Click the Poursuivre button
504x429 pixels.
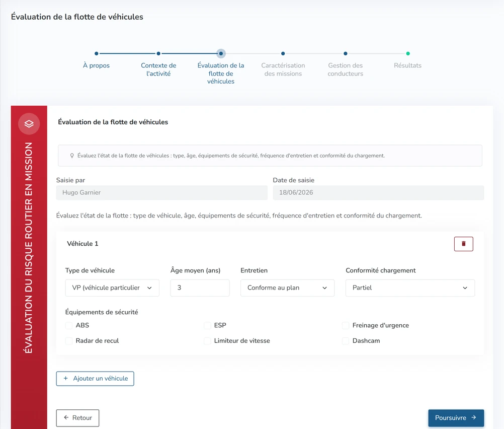(456, 418)
